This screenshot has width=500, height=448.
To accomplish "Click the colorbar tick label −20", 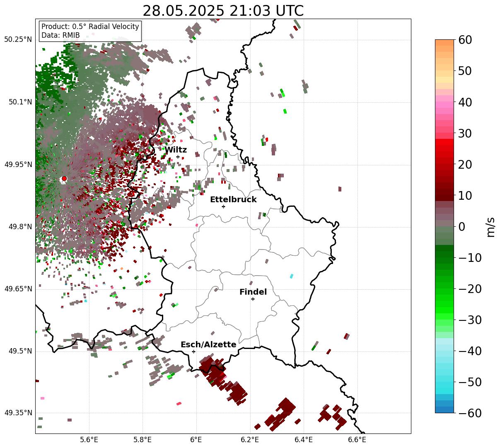I will tap(470, 289).
